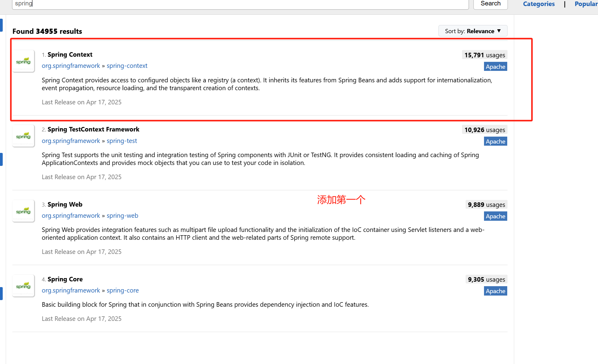Click the Spring Context description paragraph
This screenshot has height=364, width=598.
(x=267, y=84)
